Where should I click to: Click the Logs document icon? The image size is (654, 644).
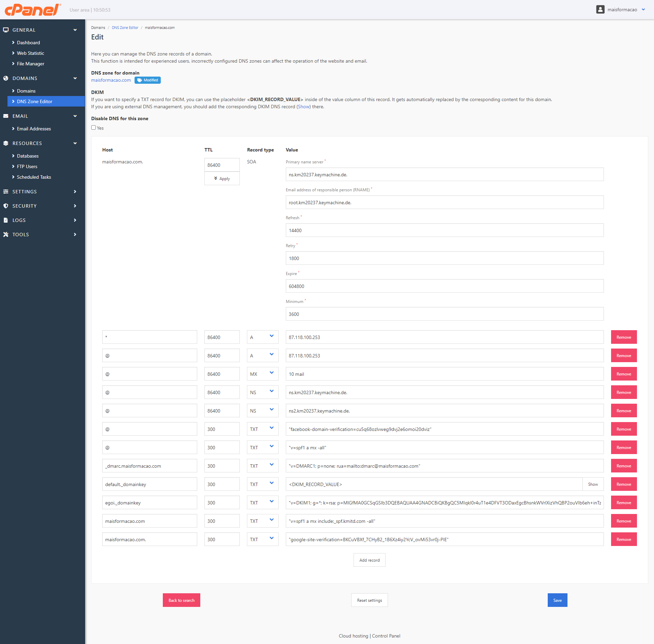pyautogui.click(x=6, y=220)
